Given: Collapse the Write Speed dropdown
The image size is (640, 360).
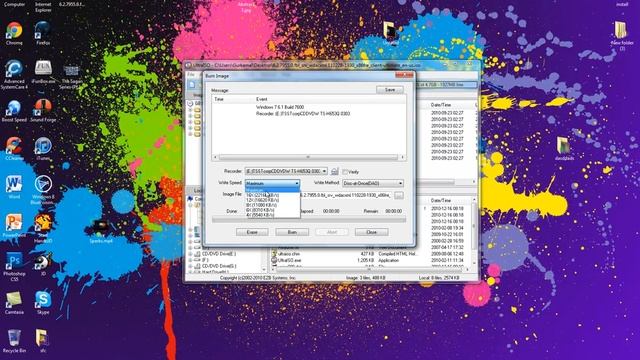Looking at the screenshot, I should point(272,183).
